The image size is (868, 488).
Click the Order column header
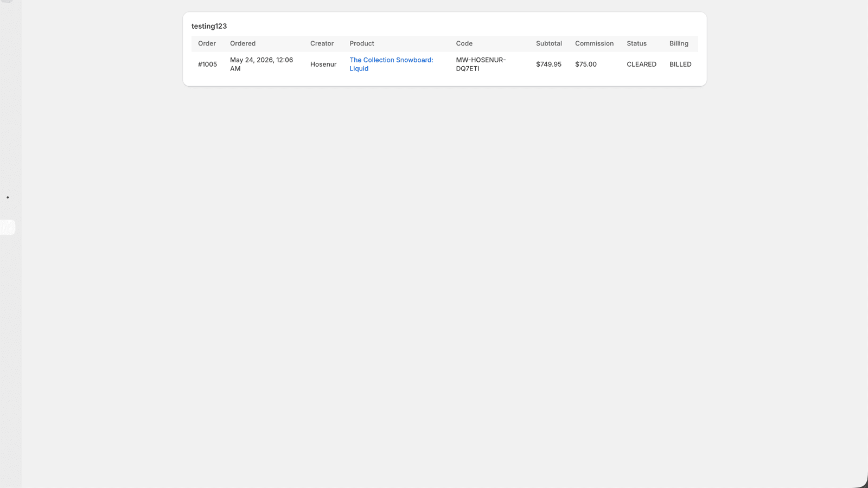point(207,43)
